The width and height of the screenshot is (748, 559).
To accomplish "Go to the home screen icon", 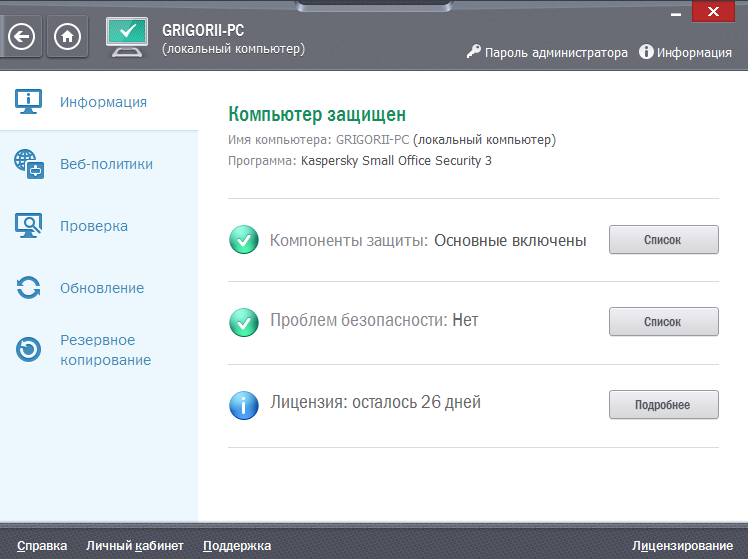I will [69, 37].
